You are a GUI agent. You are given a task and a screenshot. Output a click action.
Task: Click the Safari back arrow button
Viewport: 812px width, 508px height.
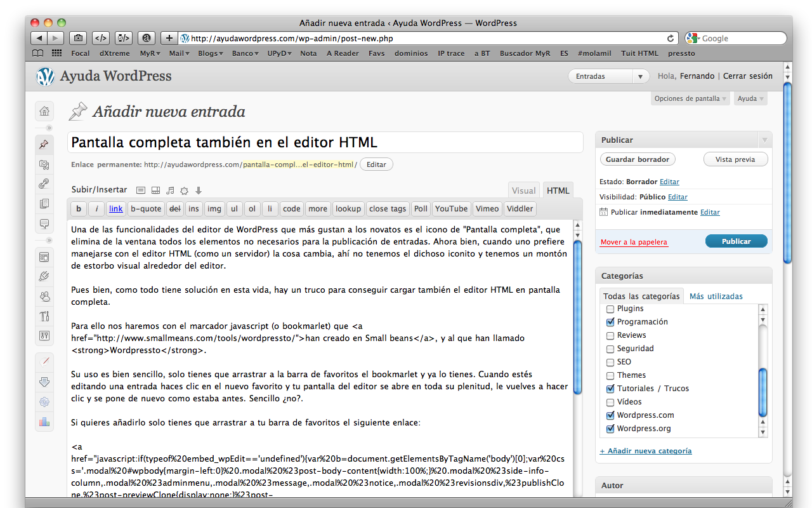39,38
